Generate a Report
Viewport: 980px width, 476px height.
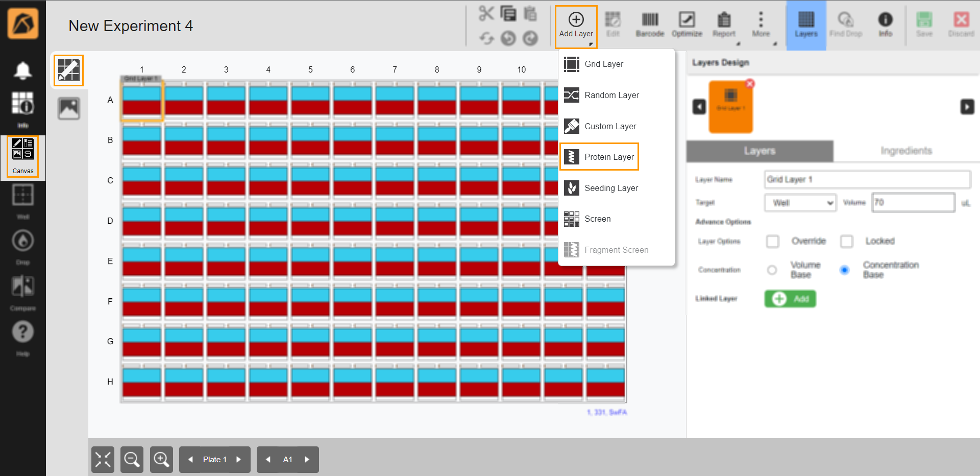pos(724,24)
